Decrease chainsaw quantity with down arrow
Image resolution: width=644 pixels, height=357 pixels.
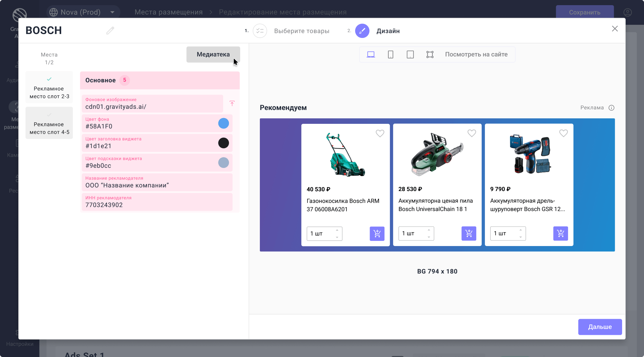click(429, 237)
